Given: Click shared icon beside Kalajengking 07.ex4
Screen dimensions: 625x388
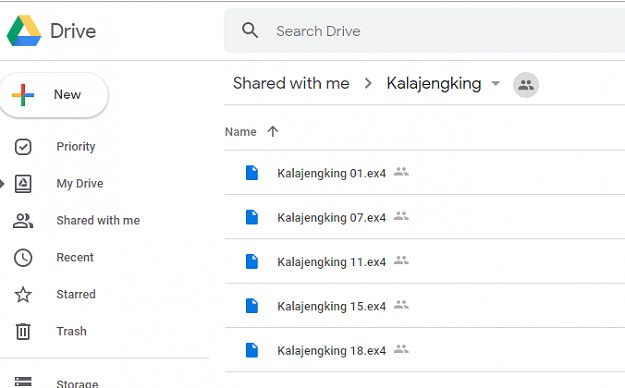Looking at the screenshot, I should 401,216.
